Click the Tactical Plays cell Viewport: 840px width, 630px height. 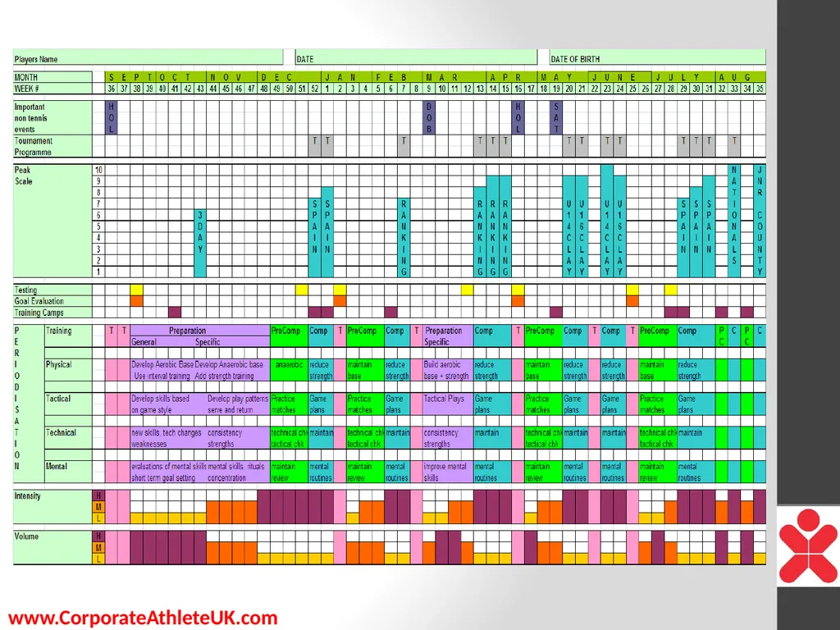(448, 404)
